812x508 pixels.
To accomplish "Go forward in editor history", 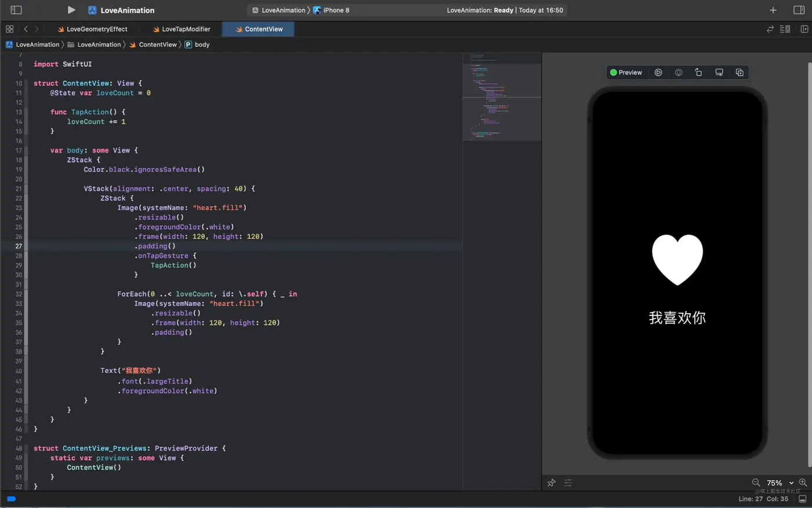I will pyautogui.click(x=37, y=29).
